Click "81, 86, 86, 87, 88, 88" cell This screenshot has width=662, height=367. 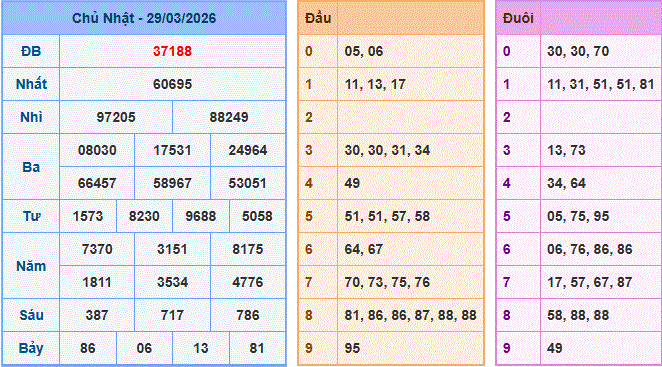pyautogui.click(x=410, y=315)
